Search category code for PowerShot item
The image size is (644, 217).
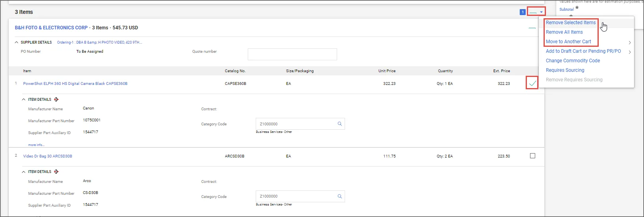tap(339, 124)
